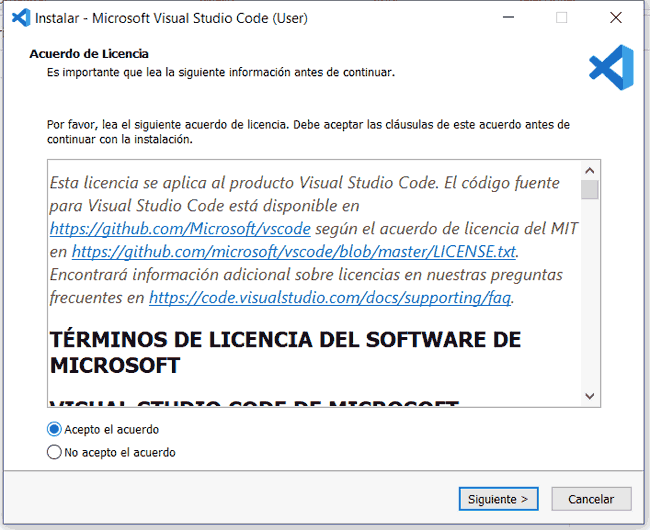650x530 pixels.
Task: Open the code.visualstudio.com FAQ link
Action: tap(330, 298)
